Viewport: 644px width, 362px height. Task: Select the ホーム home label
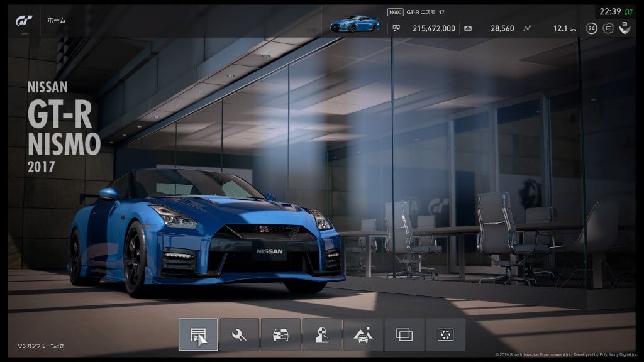click(56, 20)
